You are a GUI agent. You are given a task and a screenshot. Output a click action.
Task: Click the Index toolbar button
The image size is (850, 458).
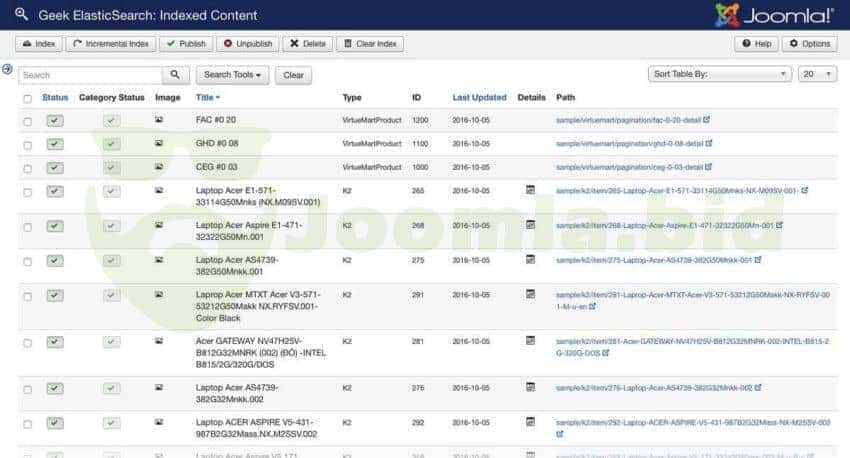[38, 44]
